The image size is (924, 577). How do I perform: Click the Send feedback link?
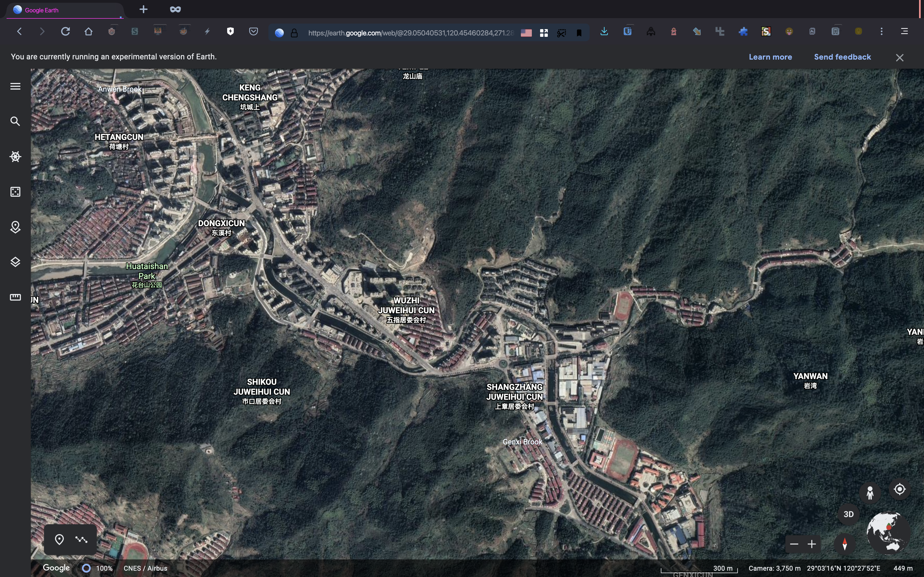[842, 57]
